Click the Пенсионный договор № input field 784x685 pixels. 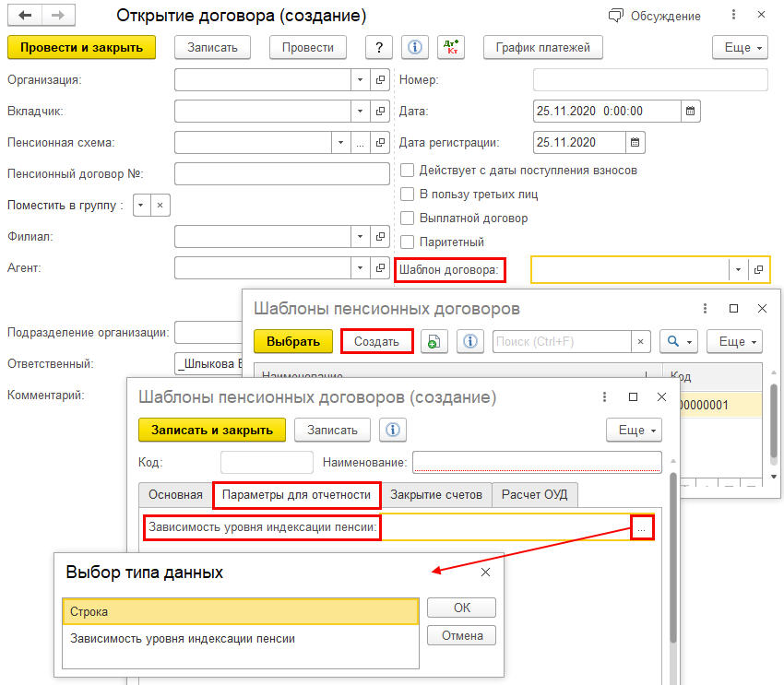[281, 173]
